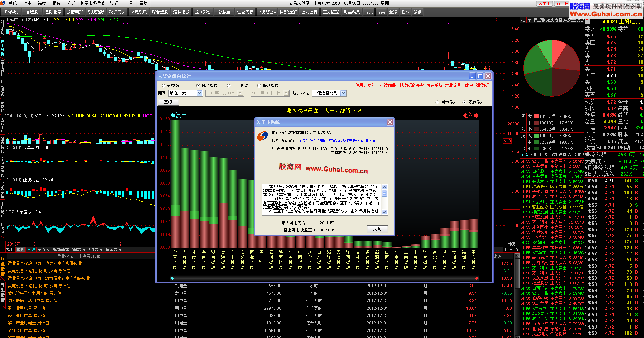Select the MACD基本 template tab

61,250
